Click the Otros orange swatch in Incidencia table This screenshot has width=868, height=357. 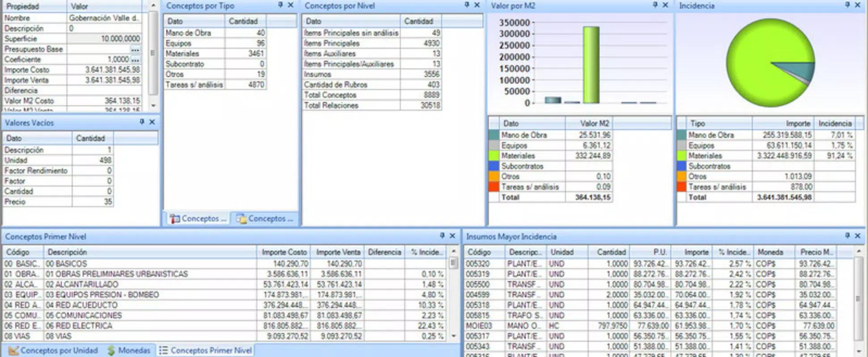pos(681,176)
